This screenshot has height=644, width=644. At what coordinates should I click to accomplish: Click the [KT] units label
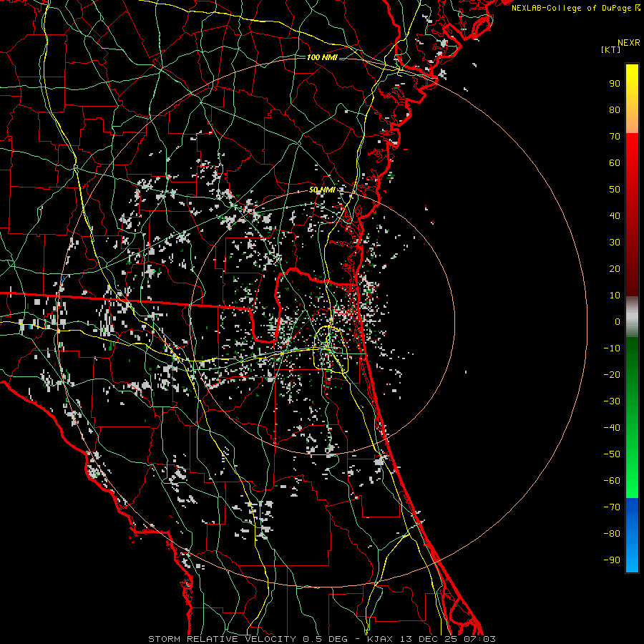611,49
